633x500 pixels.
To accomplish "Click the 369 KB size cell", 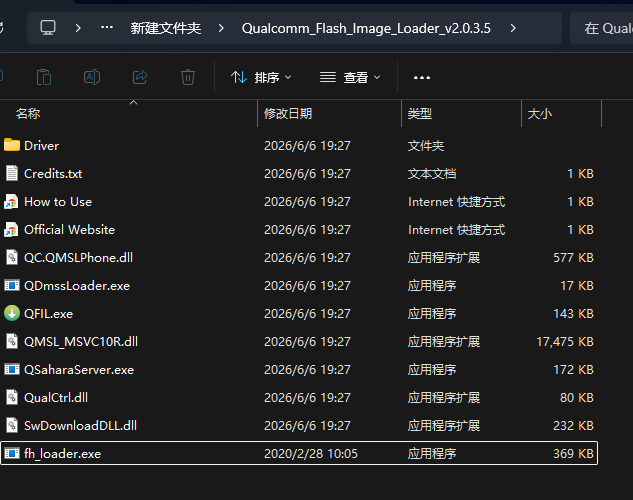I will (x=573, y=454).
